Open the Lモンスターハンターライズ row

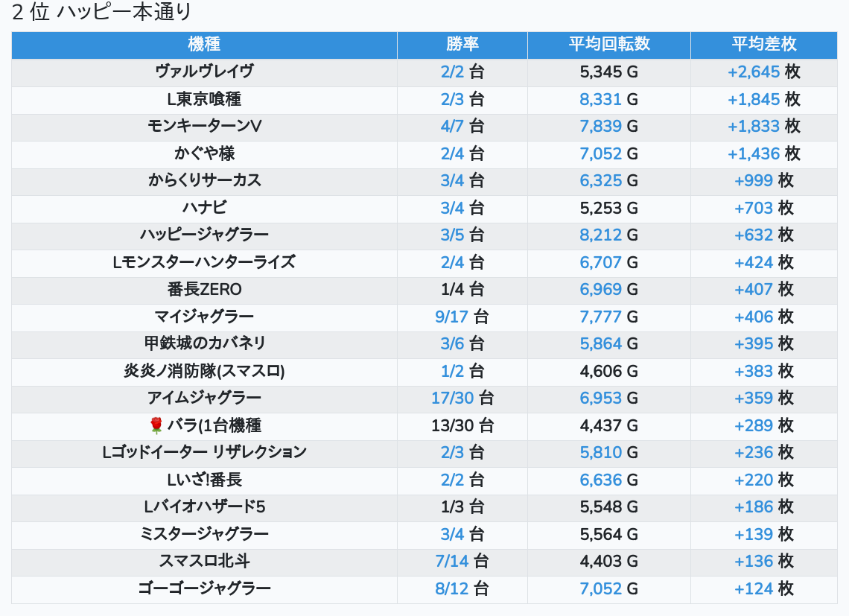point(204,262)
